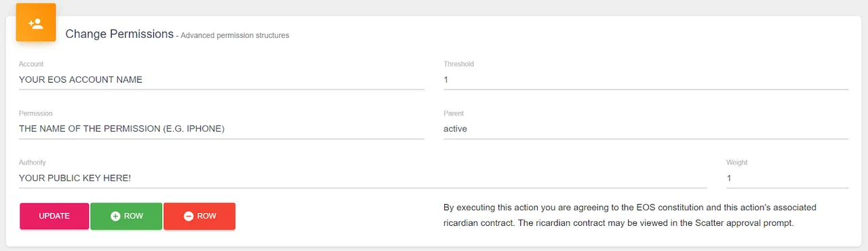
Task: Focus the Authority public key field
Action: pyautogui.click(x=363, y=178)
